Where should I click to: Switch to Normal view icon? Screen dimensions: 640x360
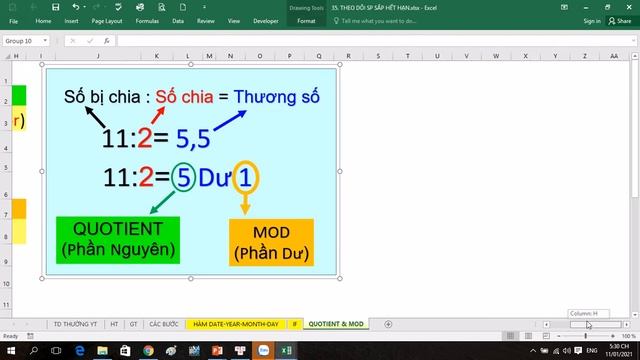pos(510,336)
